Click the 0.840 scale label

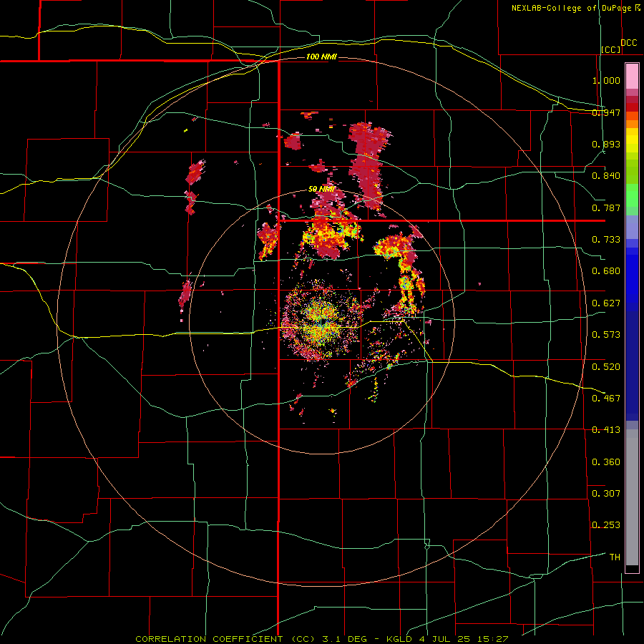[606, 176]
